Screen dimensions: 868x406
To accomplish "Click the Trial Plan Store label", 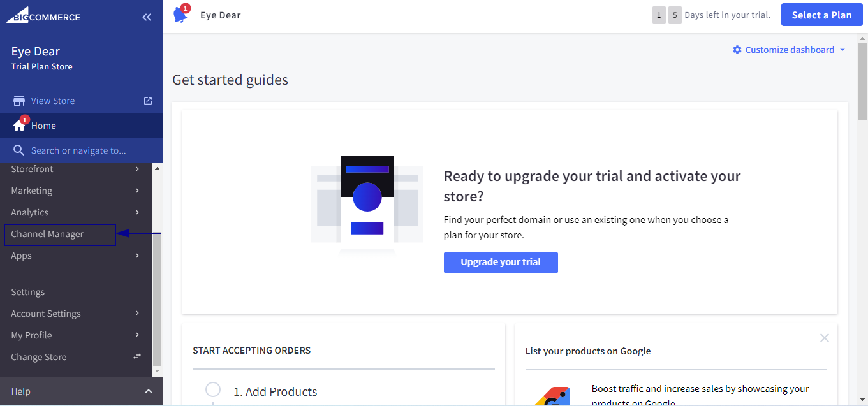I will (41, 66).
